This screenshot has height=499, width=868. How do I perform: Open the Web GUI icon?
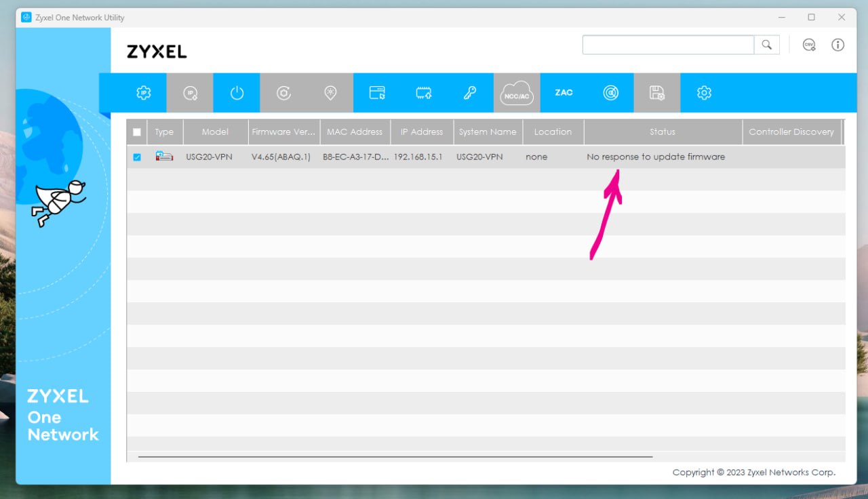click(x=377, y=93)
